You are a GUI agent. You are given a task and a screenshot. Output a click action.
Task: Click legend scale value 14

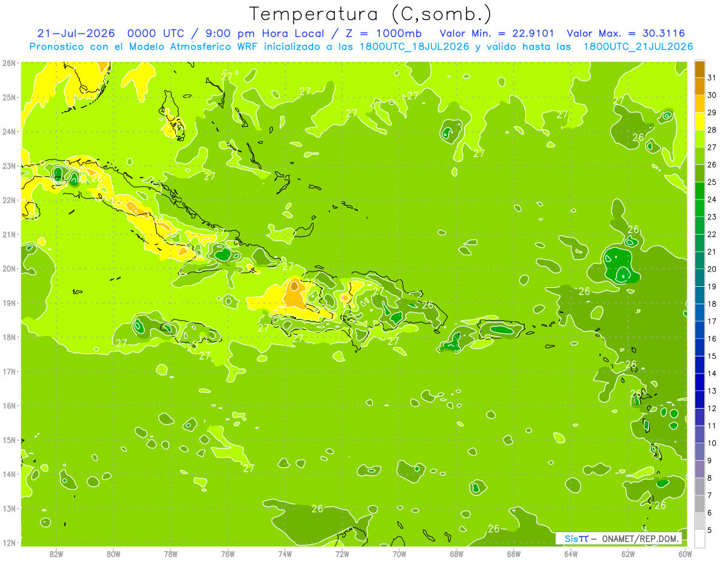tap(712, 373)
